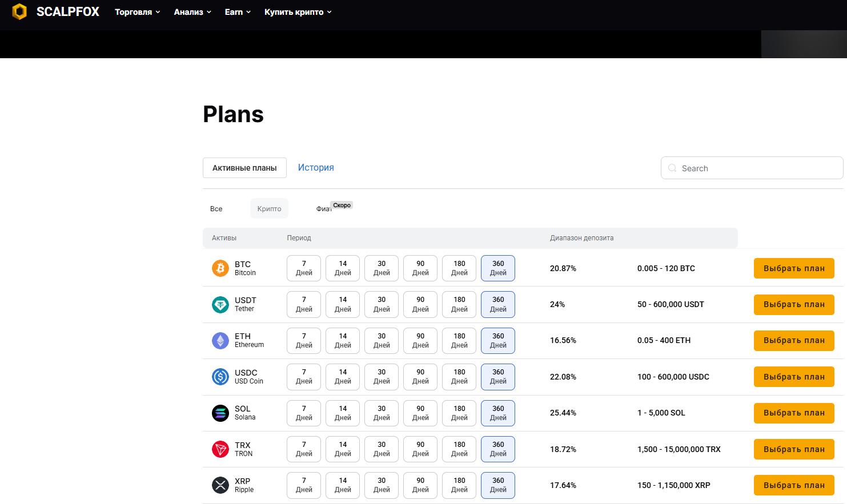Screen dimensions: 847x504
Task: Click deposit range 0.05 - 400 ETH
Action: click(x=664, y=341)
